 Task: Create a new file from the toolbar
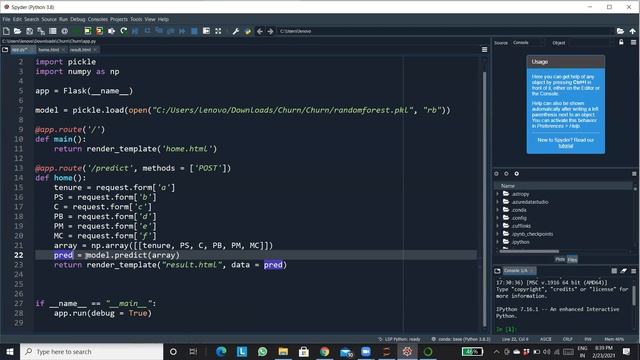6,31
